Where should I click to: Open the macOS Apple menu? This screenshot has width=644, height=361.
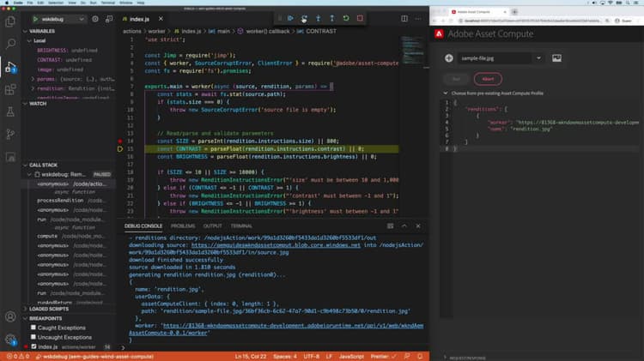(x=7, y=3)
